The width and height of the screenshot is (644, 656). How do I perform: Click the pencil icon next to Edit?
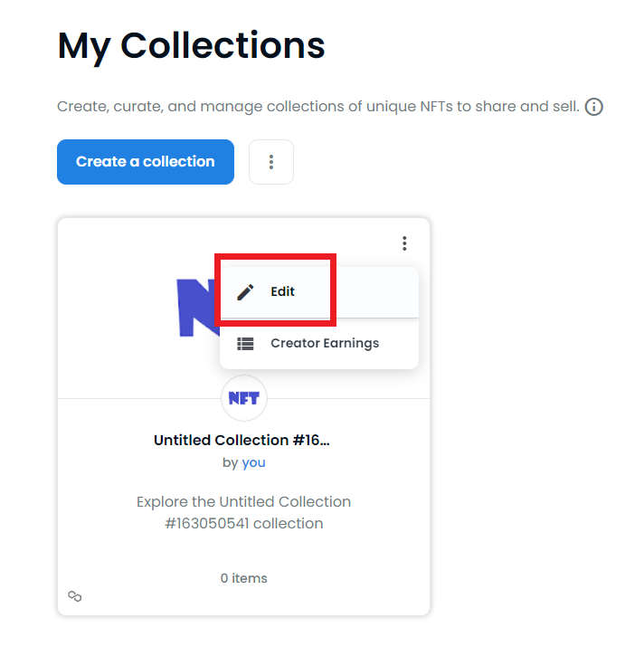tap(245, 292)
